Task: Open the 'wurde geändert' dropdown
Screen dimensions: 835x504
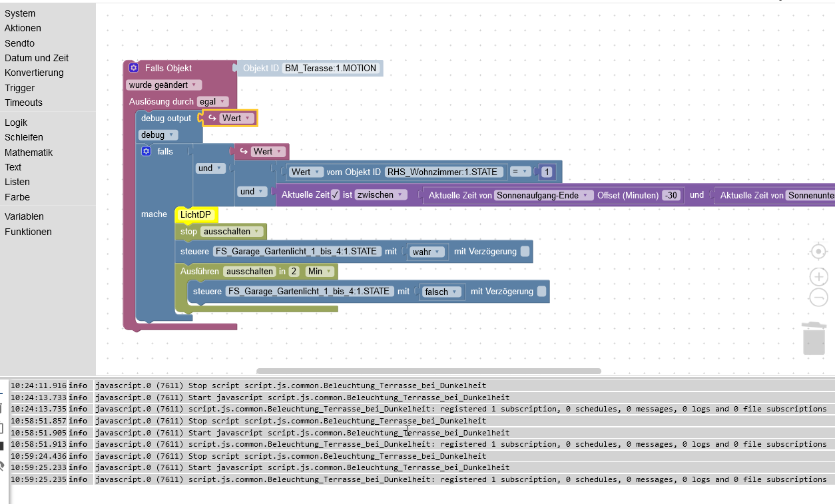Action: (x=163, y=85)
